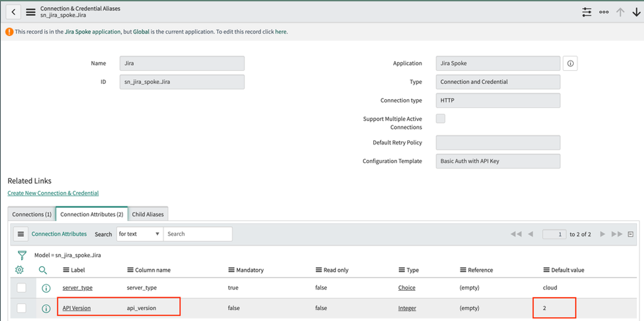Click the empty Default Retry Policy field
The image size is (644, 321).
498,142
